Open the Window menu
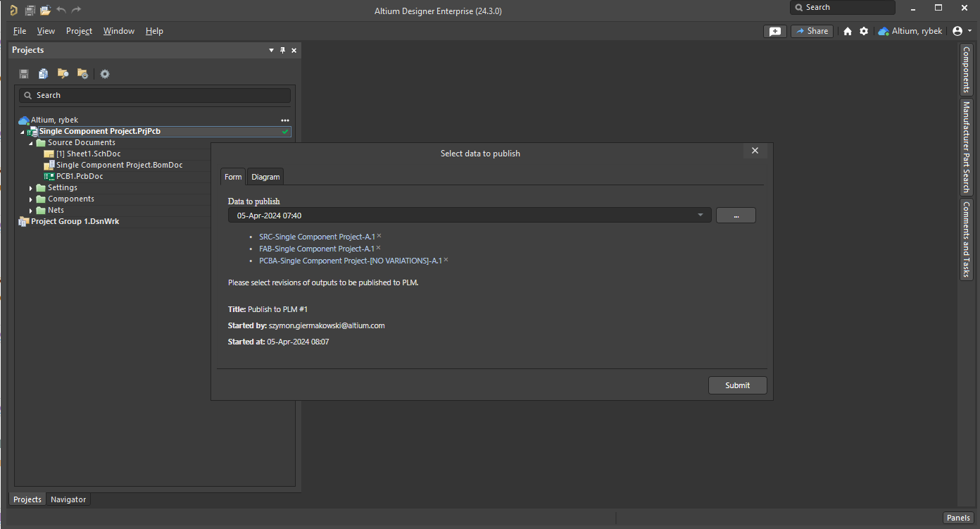 tap(118, 31)
